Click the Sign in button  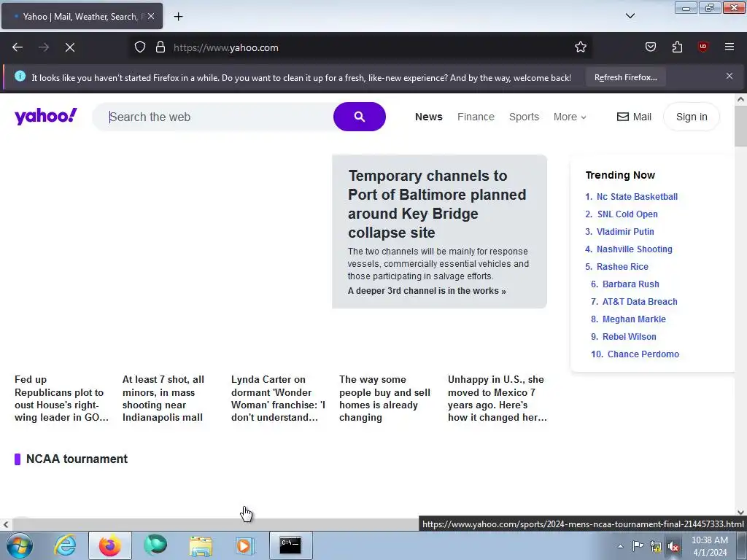(692, 117)
